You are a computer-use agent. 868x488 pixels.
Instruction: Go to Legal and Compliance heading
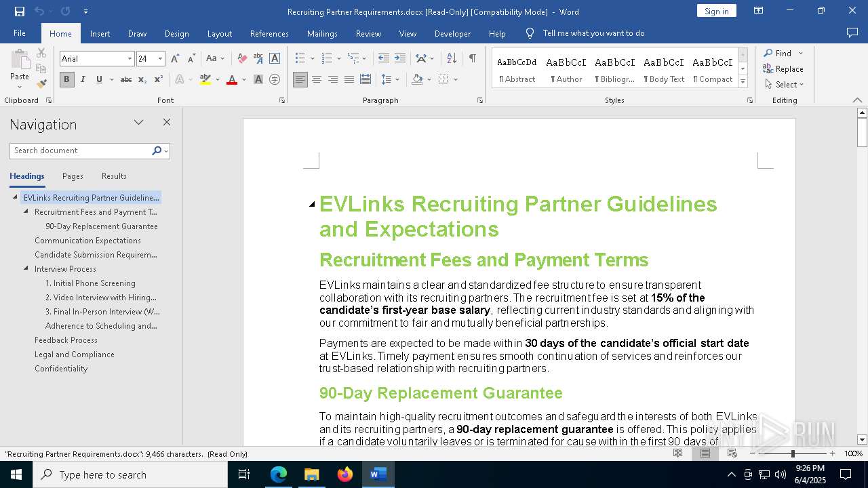click(x=75, y=354)
